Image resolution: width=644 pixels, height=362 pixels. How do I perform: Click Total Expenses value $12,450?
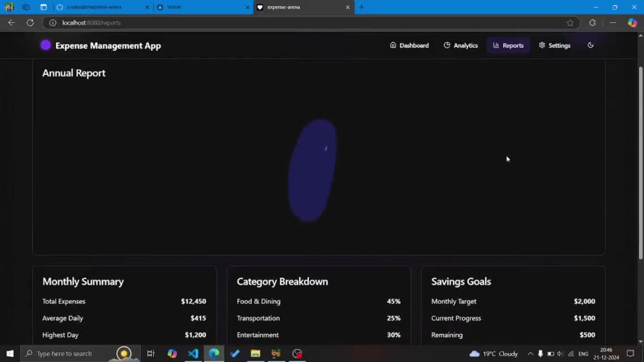tap(193, 301)
